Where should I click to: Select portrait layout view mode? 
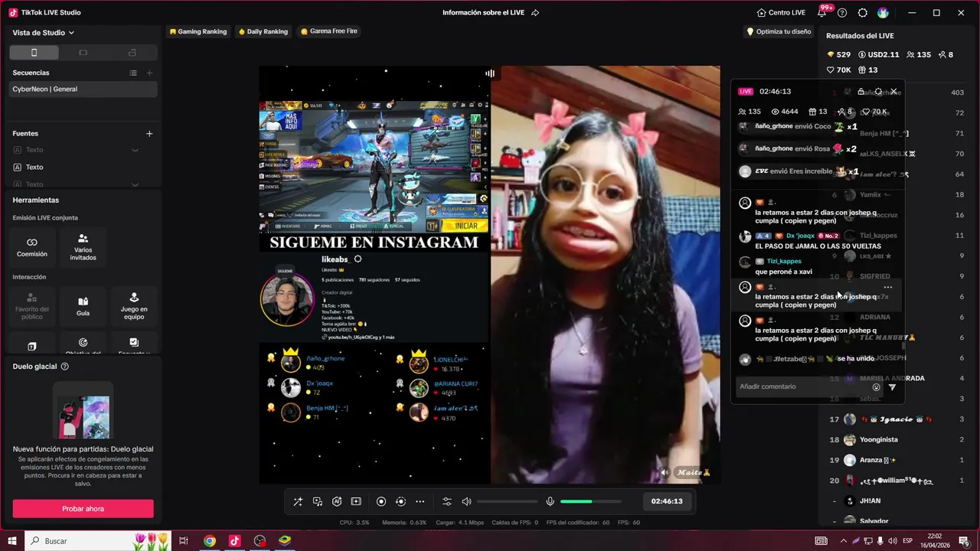(34, 53)
